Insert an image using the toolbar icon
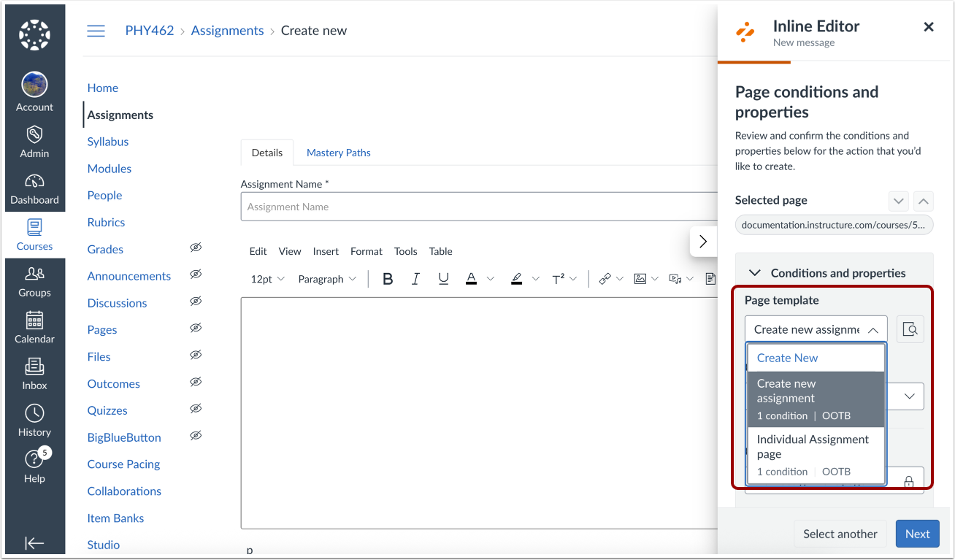This screenshot has height=560, width=955. pos(640,278)
